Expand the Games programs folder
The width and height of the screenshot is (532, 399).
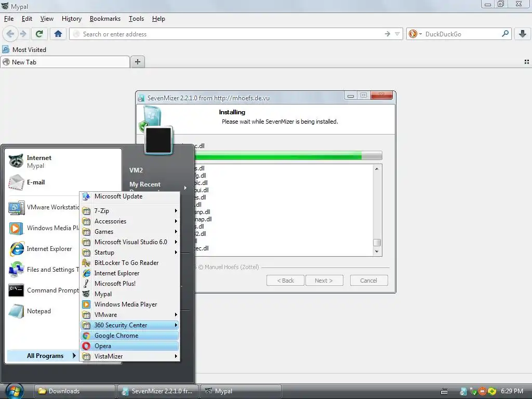click(x=130, y=232)
